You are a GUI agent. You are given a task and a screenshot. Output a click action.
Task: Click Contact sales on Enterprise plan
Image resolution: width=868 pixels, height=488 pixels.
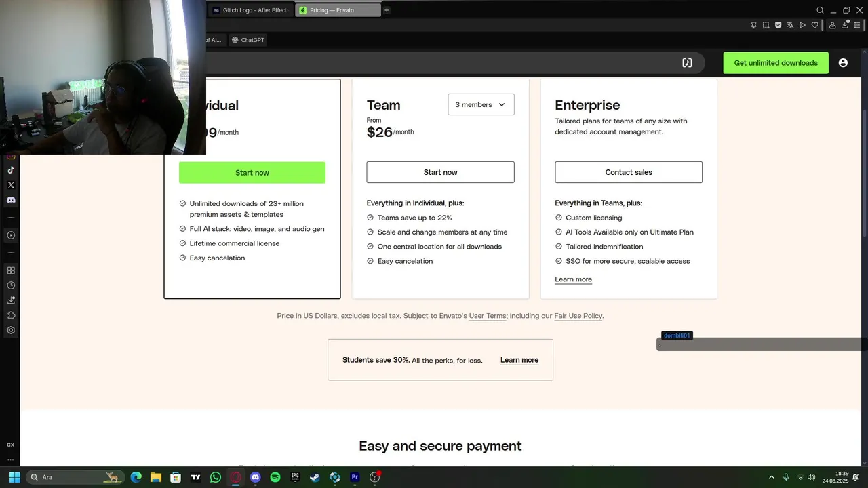(x=629, y=172)
